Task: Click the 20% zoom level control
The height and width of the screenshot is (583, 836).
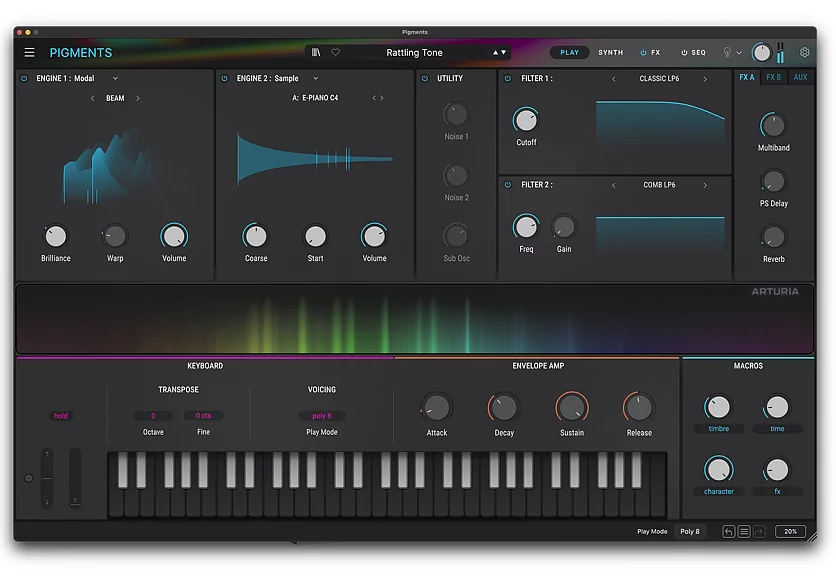Action: click(x=790, y=531)
